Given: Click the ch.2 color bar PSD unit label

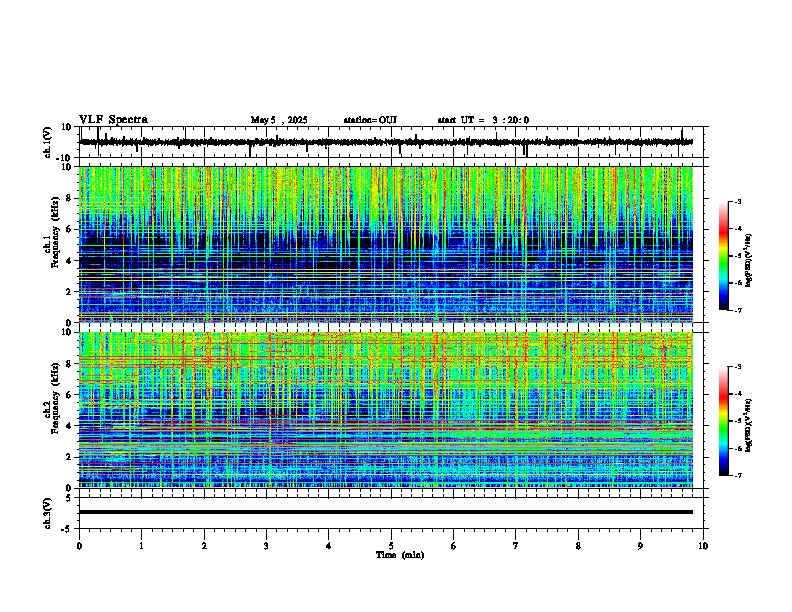Looking at the screenshot, I should (748, 425).
